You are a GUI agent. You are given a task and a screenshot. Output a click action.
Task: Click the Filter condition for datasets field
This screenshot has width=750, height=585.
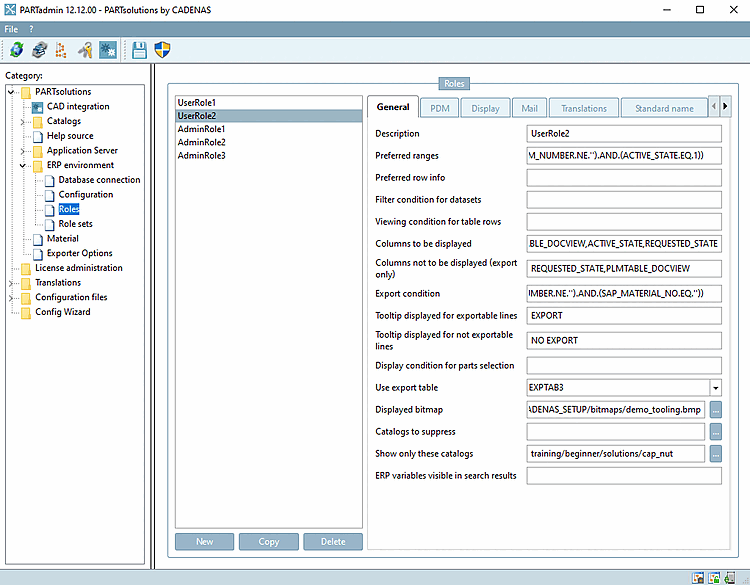tap(624, 199)
